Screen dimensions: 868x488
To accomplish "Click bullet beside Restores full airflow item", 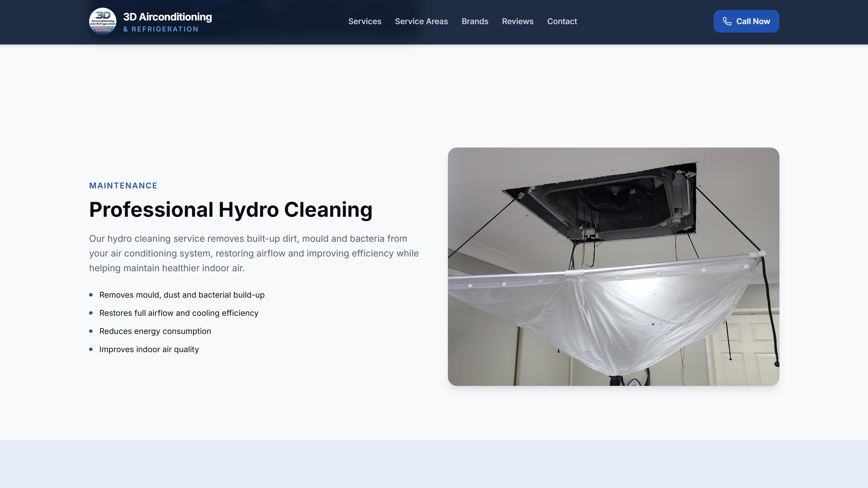I will 91,313.
